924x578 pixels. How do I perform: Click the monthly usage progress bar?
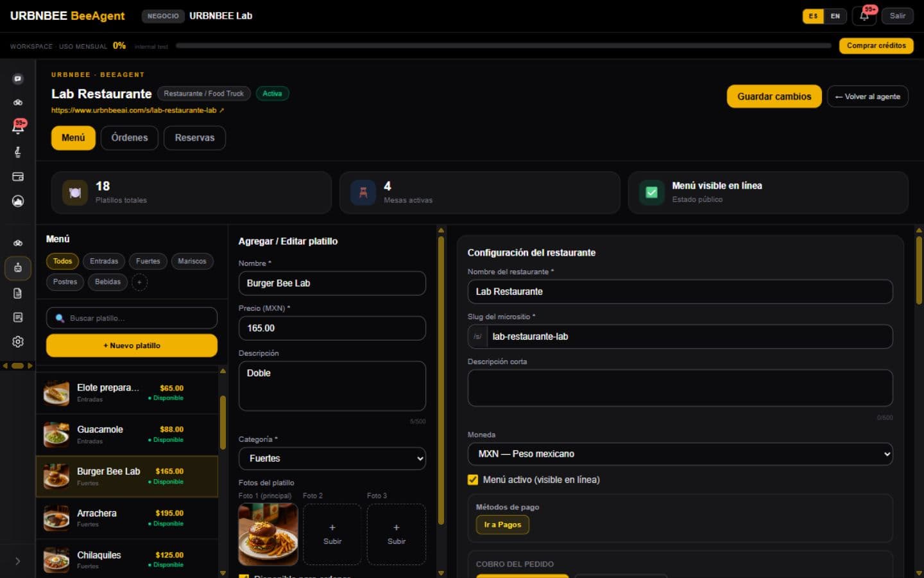[504, 46]
